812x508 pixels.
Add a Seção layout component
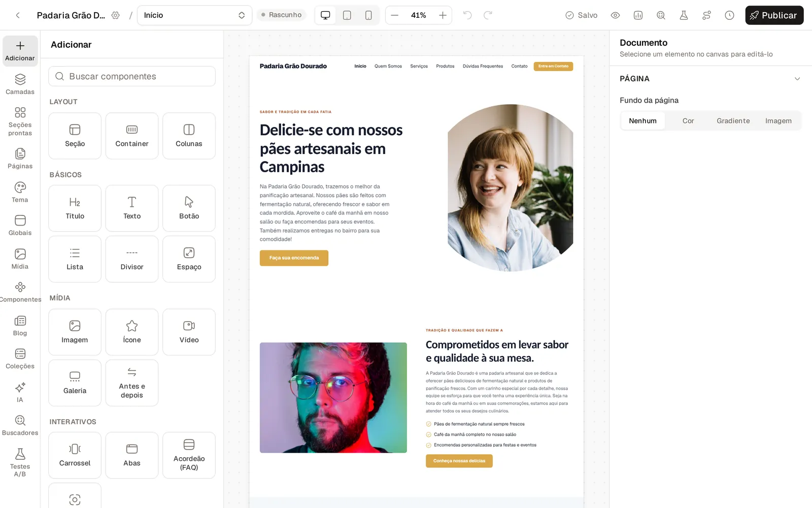75,136
